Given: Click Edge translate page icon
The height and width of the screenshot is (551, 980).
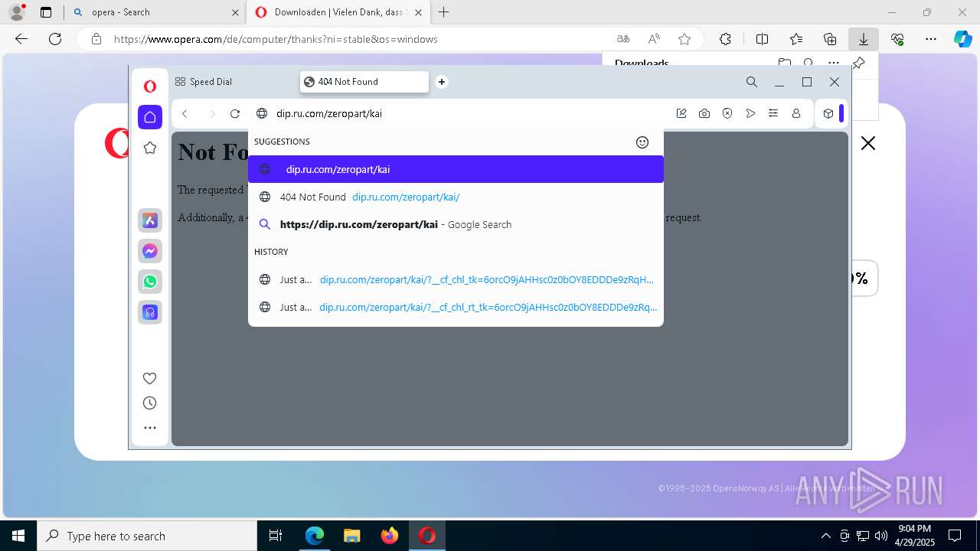Looking at the screenshot, I should 623,39.
